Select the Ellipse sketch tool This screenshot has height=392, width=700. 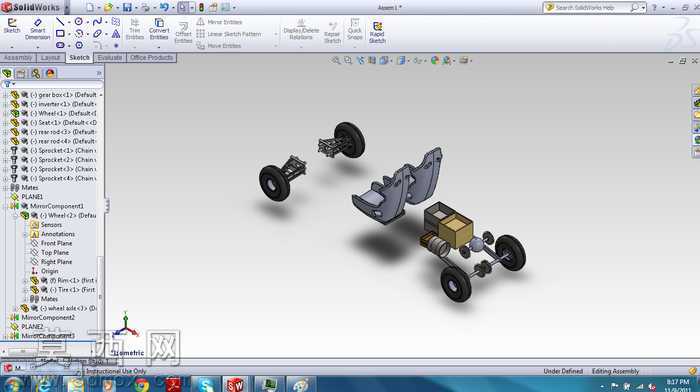(97, 33)
